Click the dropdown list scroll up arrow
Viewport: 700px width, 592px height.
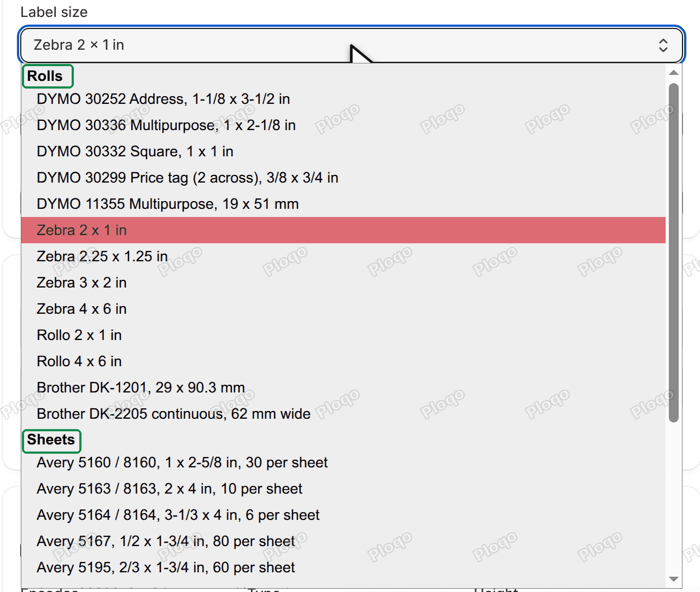pyautogui.click(x=674, y=73)
